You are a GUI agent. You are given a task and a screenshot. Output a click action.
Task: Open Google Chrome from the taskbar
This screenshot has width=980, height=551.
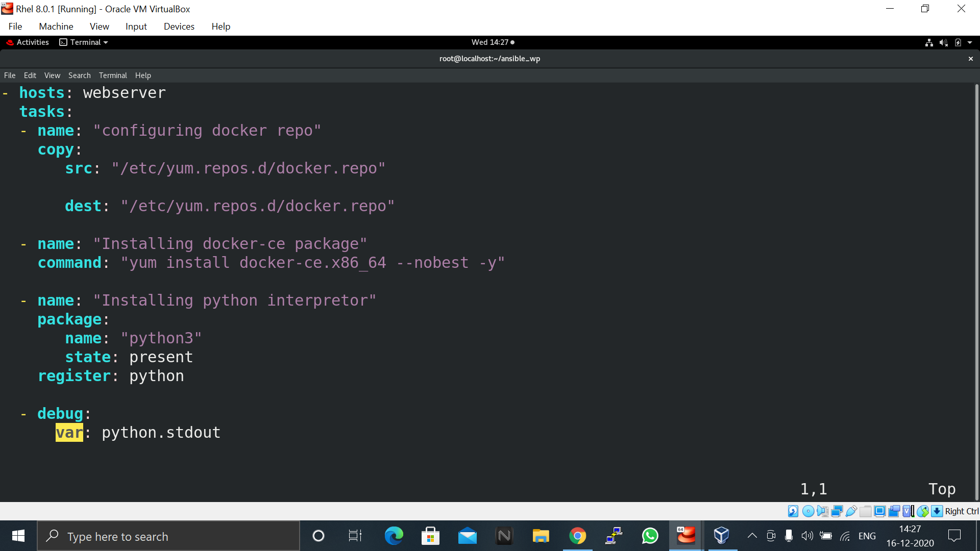point(577,536)
